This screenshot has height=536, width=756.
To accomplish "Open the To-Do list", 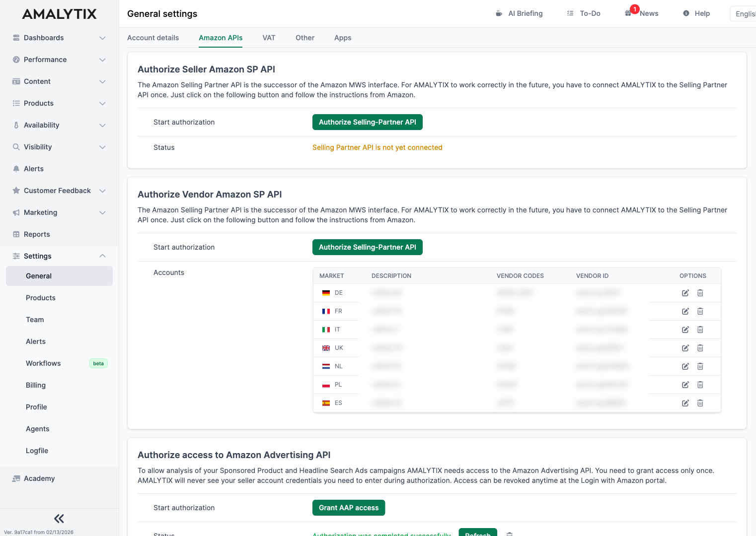I will (584, 13).
